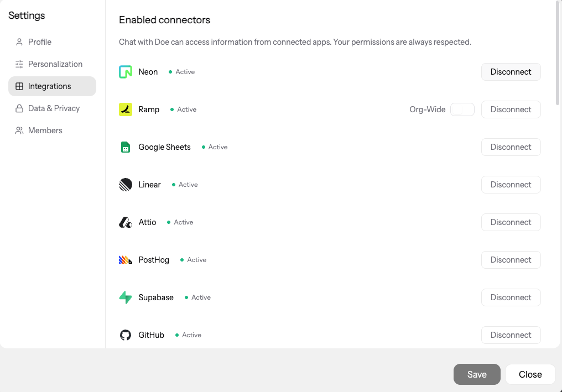
Task: Click the Ramp connector icon
Action: tap(125, 109)
